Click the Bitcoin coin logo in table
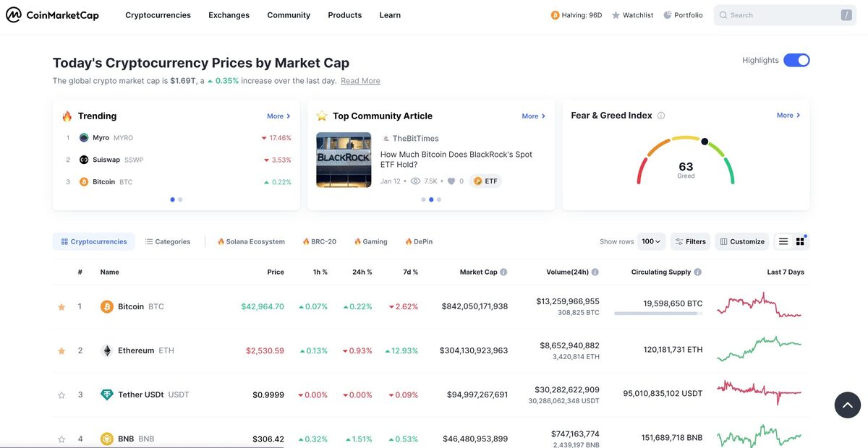Image resolution: width=868 pixels, height=448 pixels. coord(107,306)
